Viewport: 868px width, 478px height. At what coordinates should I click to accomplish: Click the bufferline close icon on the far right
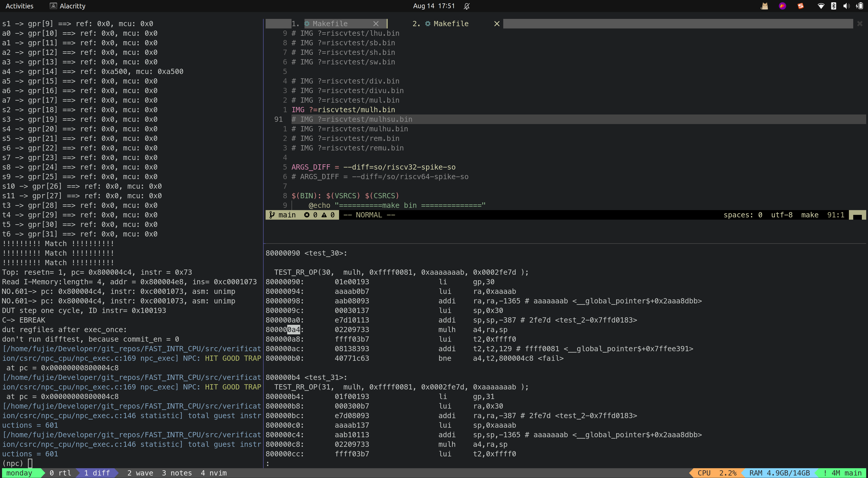(860, 24)
